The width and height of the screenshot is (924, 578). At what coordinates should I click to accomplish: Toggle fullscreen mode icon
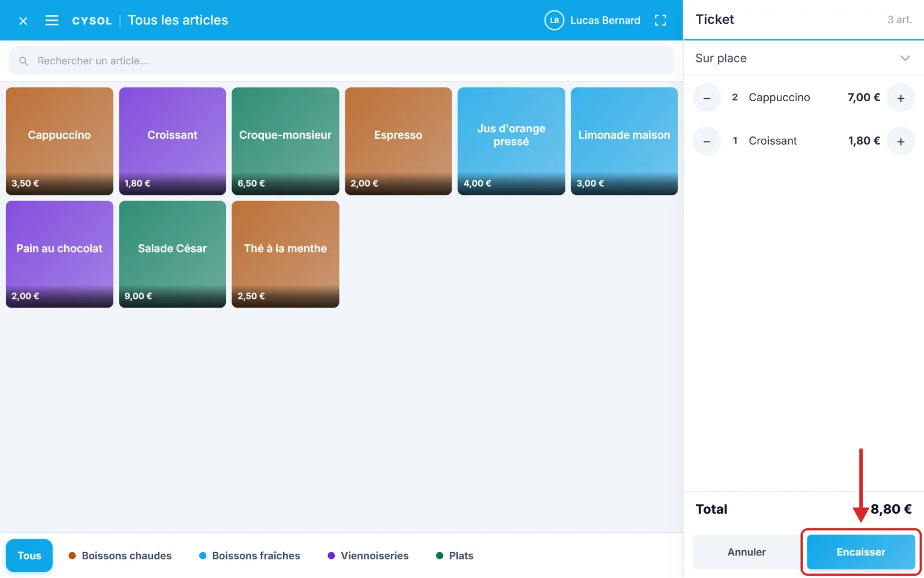(x=661, y=20)
